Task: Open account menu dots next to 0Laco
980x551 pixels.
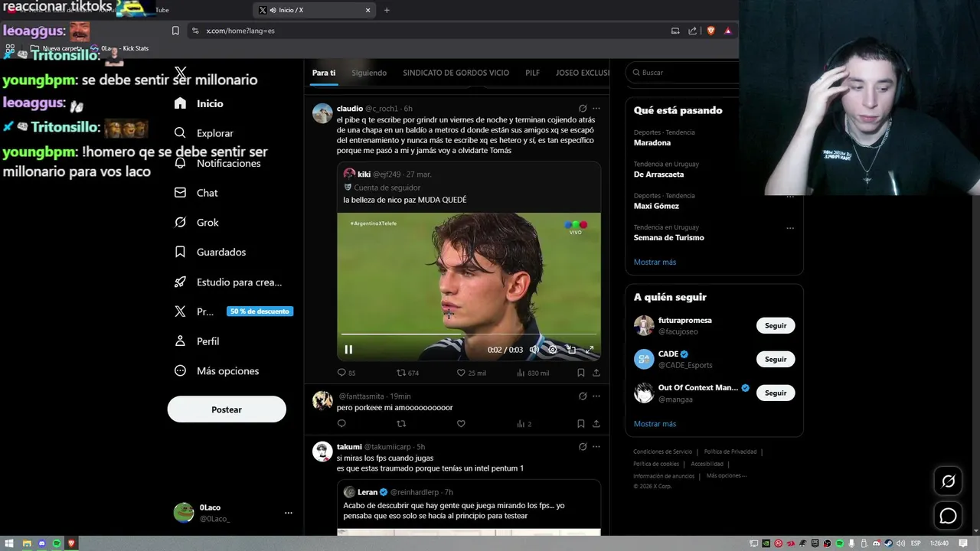Action: click(x=289, y=513)
